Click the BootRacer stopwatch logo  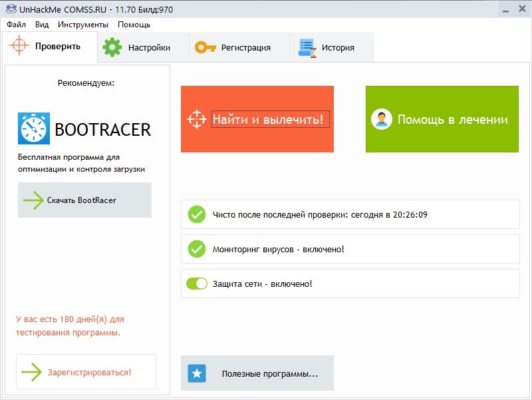coord(34,128)
